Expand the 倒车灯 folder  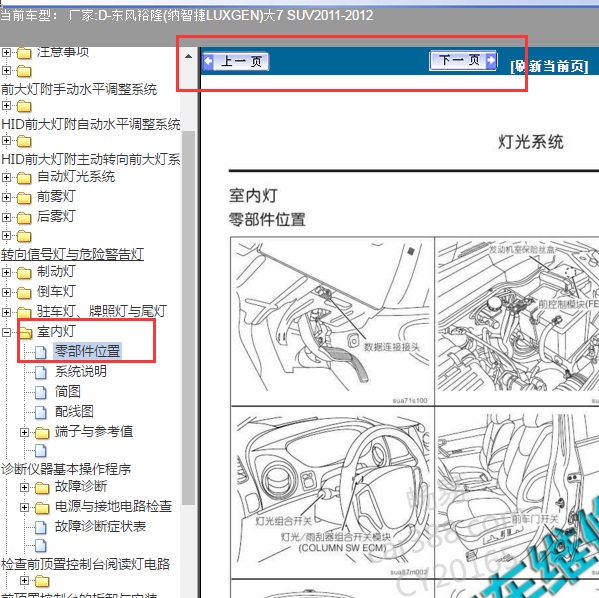[6, 292]
